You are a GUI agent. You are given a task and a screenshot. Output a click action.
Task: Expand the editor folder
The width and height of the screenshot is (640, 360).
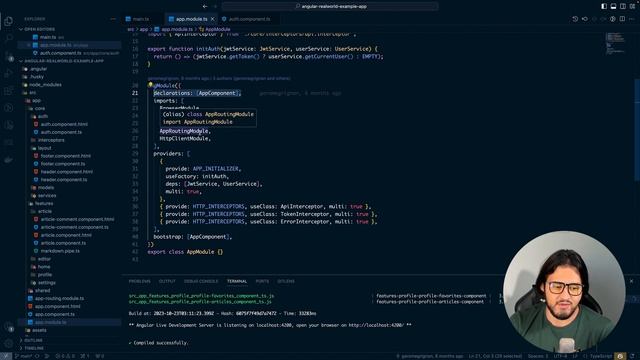pos(44,259)
